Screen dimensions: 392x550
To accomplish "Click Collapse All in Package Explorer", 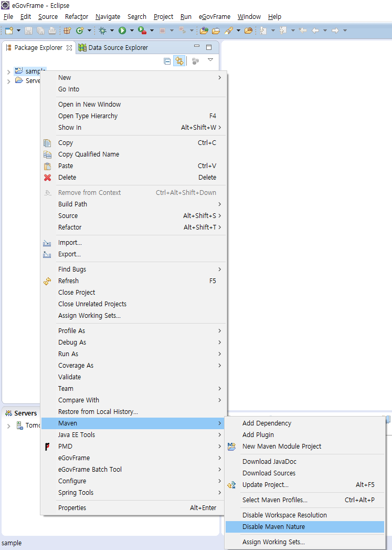I will pyautogui.click(x=167, y=61).
